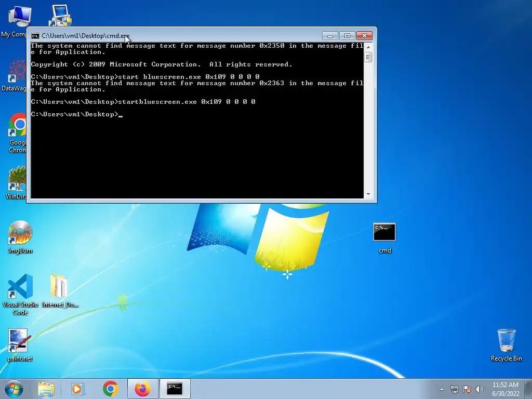This screenshot has width=532, height=399.
Task: Open the WinDirStat tree icon on the desktop
Action: [x=16, y=182]
